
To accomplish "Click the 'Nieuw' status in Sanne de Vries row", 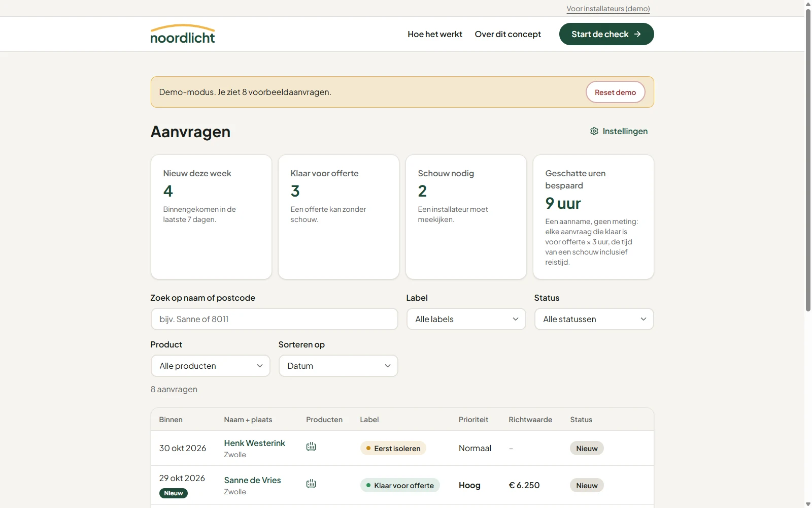I will point(587,485).
